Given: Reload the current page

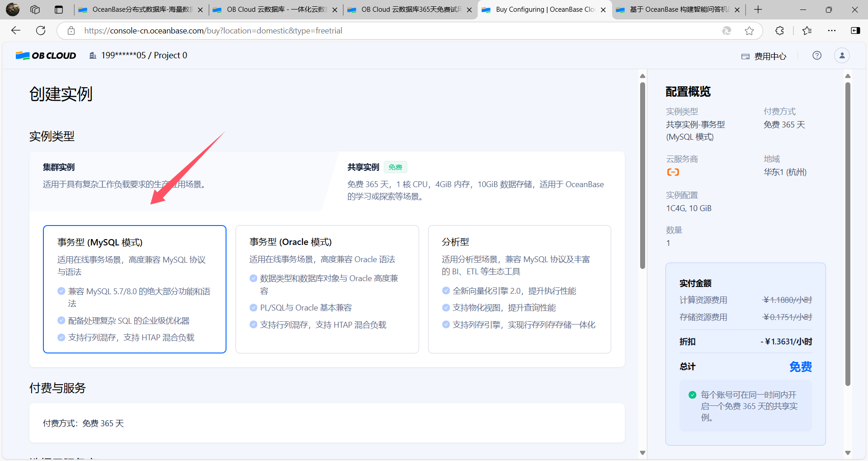Looking at the screenshot, I should coord(41,30).
